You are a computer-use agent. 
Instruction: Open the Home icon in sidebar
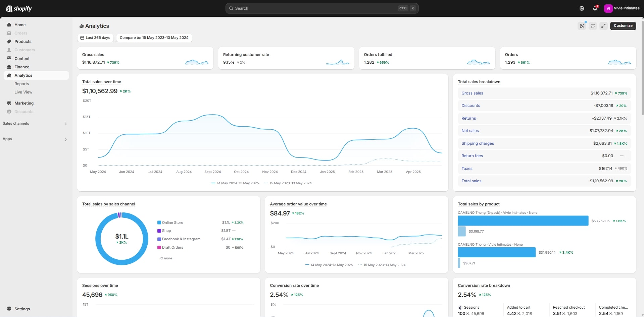click(9, 25)
